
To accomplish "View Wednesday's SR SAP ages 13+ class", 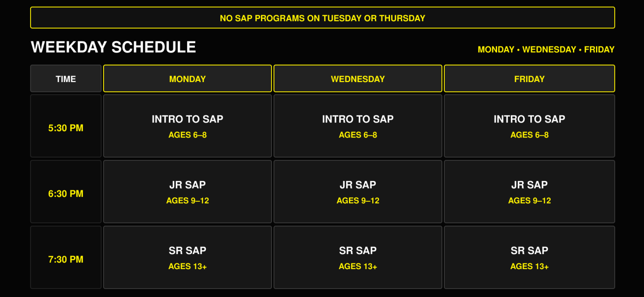I will click(x=358, y=258).
